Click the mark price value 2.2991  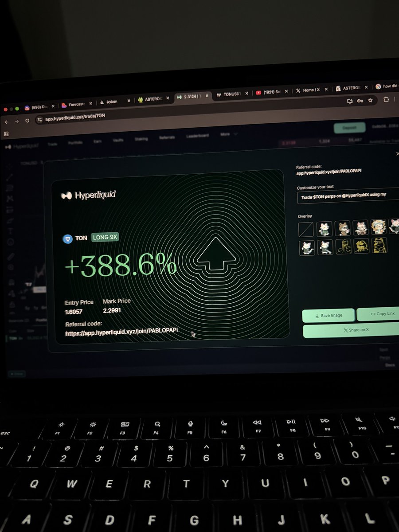112,311
